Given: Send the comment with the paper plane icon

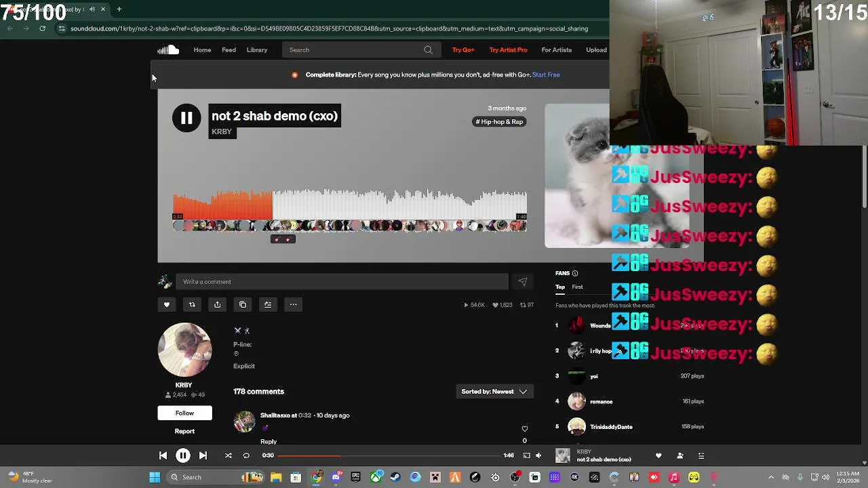Looking at the screenshot, I should click(x=523, y=282).
